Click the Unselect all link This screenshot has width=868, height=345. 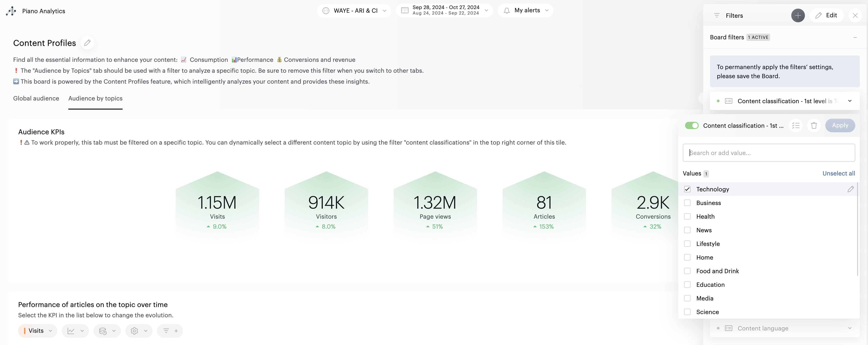point(838,173)
